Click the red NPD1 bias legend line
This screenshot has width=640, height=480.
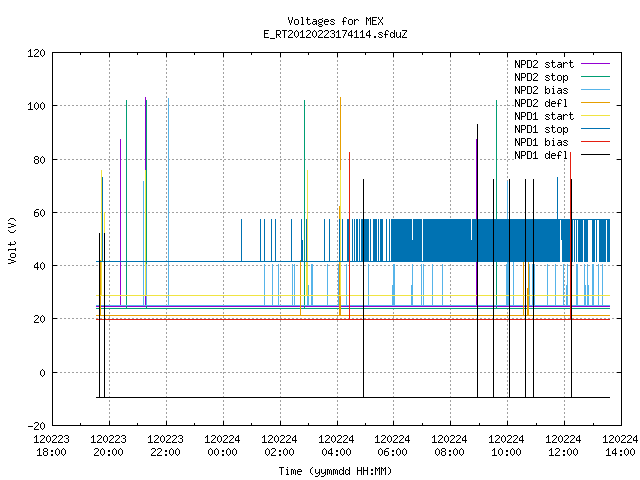tap(596, 142)
